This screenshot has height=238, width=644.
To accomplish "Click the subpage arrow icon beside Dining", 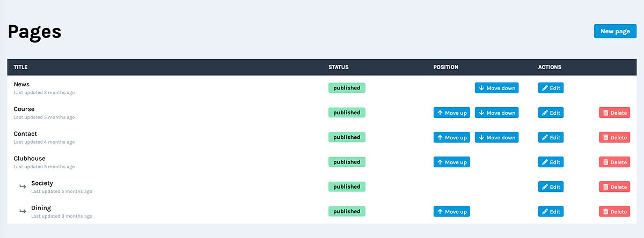I will tap(23, 211).
